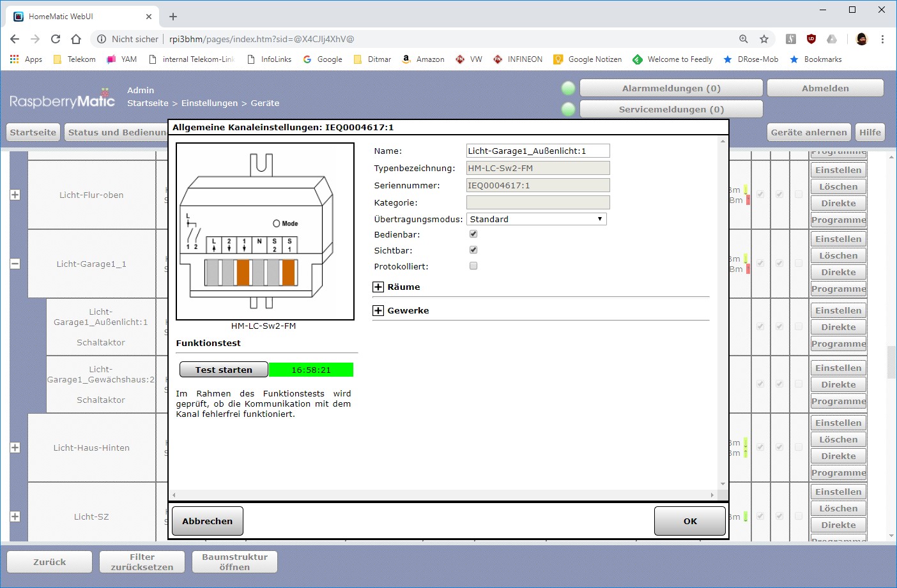Screen dimensions: 897x588
Task: Click the green function test time field
Action: click(311, 370)
